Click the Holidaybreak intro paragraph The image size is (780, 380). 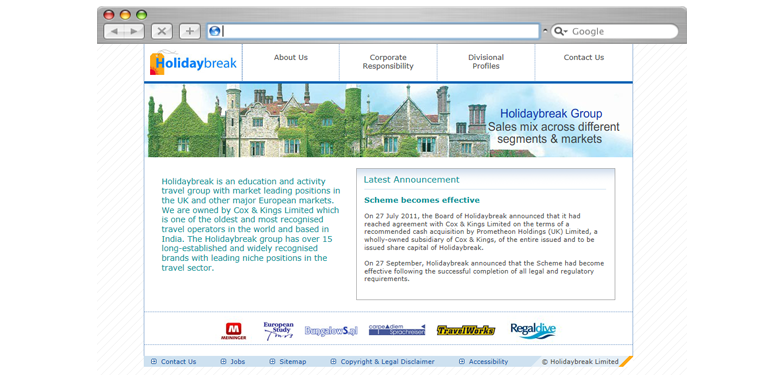[x=251, y=224]
